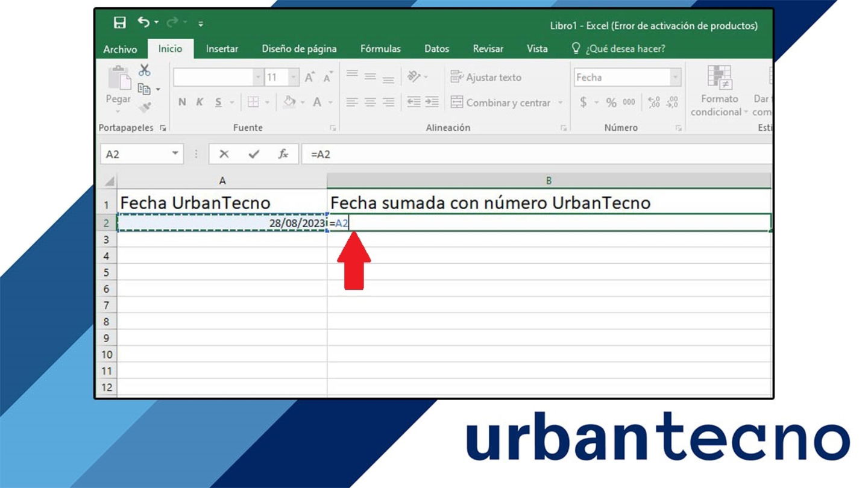Viewport: 868px width, 488px height.
Task: Redo using the grayed forward arrow
Action: (172, 23)
